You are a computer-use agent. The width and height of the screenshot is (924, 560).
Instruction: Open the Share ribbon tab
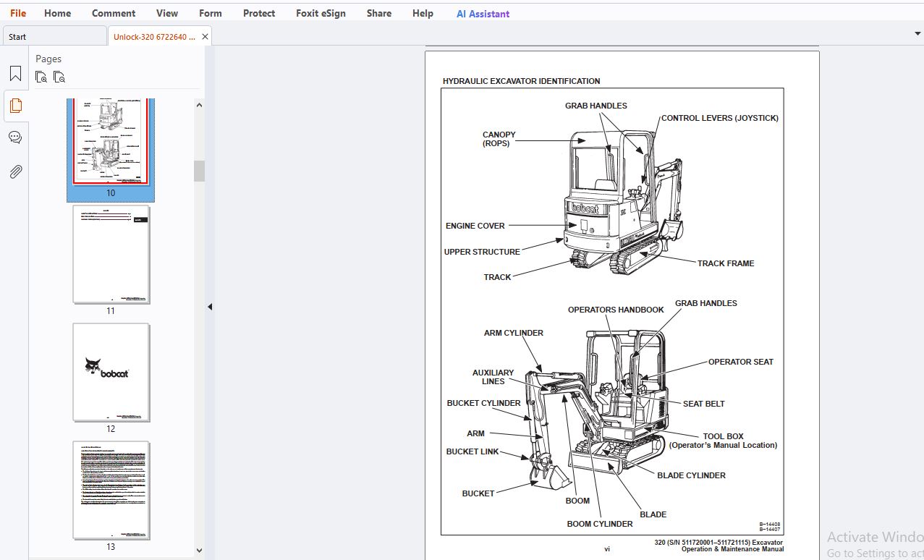[378, 13]
